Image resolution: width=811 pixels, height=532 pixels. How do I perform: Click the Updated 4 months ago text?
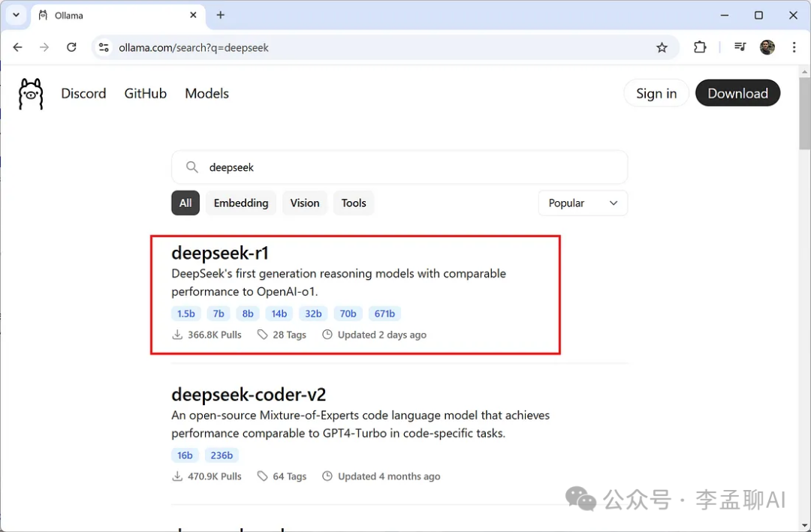[389, 476]
